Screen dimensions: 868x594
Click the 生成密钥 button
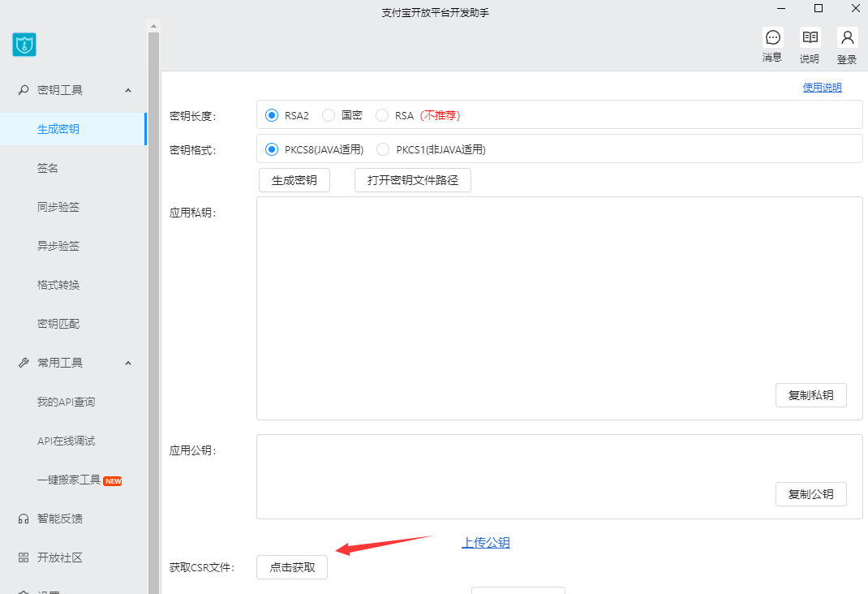294,180
